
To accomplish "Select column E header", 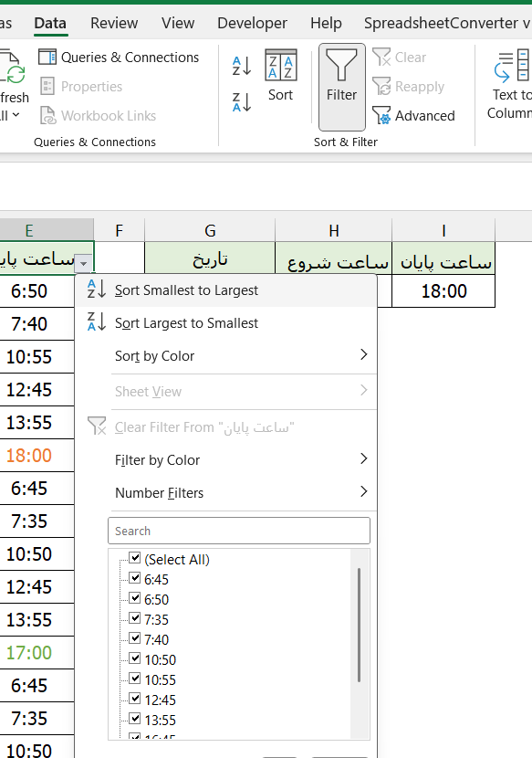I will pyautogui.click(x=47, y=230).
